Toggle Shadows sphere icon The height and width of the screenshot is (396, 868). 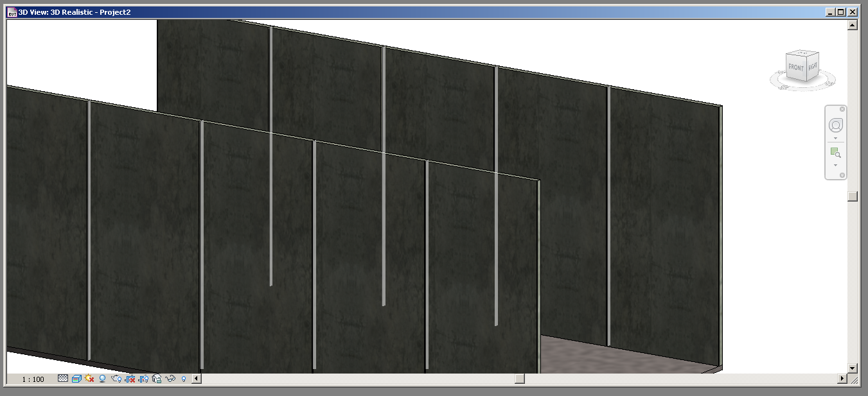click(x=102, y=379)
